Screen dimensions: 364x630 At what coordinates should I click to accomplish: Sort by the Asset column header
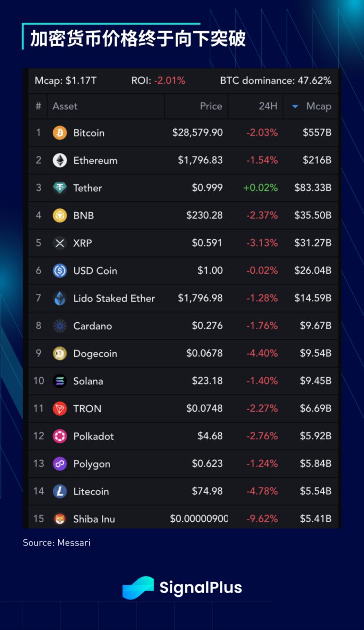(65, 106)
